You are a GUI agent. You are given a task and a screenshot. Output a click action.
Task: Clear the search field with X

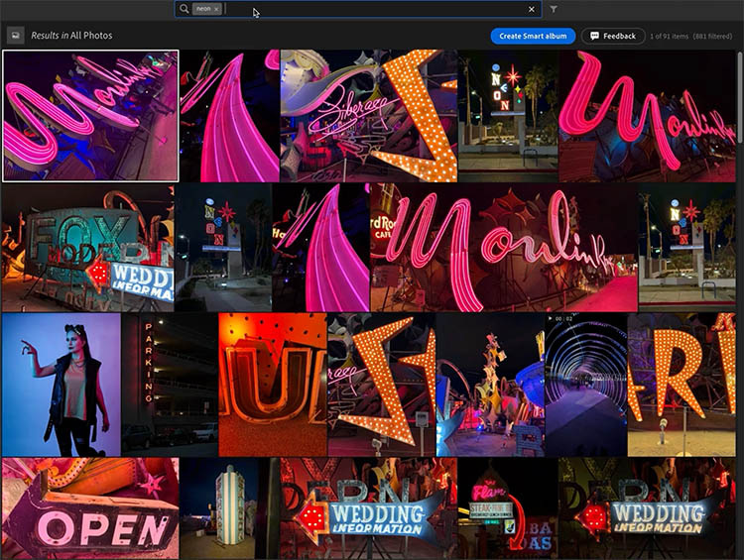(x=532, y=9)
